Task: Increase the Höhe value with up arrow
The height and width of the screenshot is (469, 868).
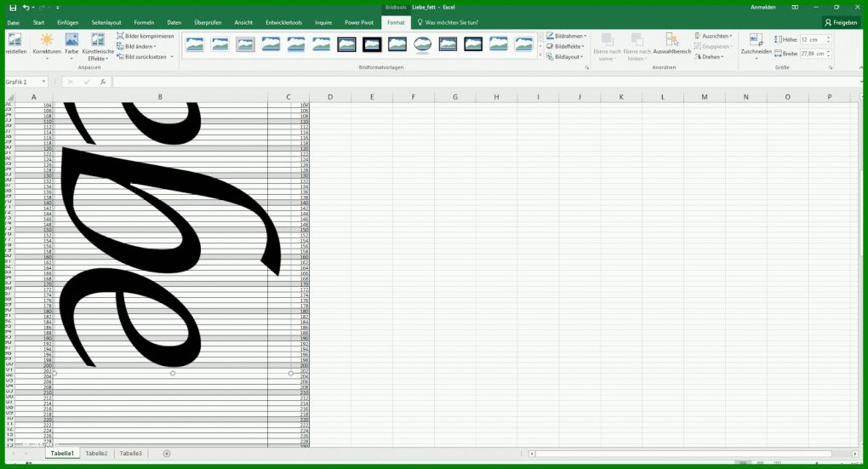Action: pyautogui.click(x=829, y=37)
